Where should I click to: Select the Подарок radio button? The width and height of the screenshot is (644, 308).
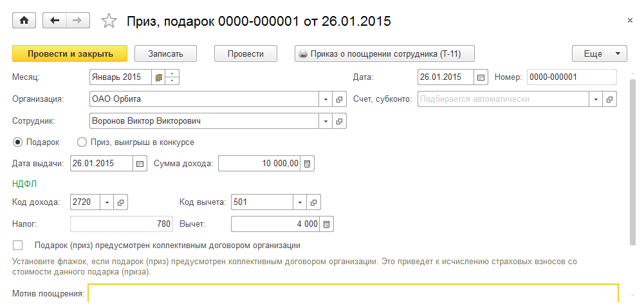(17, 142)
